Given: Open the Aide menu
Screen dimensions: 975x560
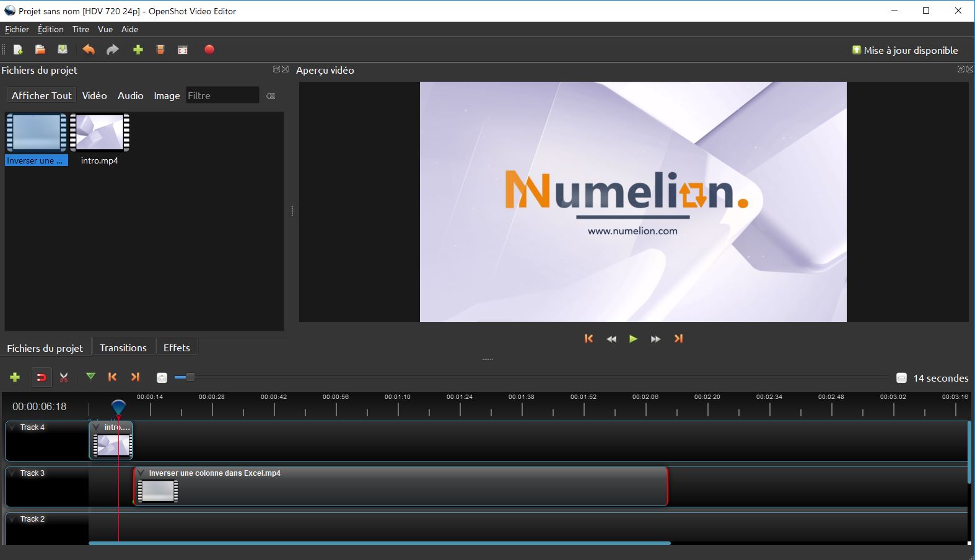Looking at the screenshot, I should [129, 29].
